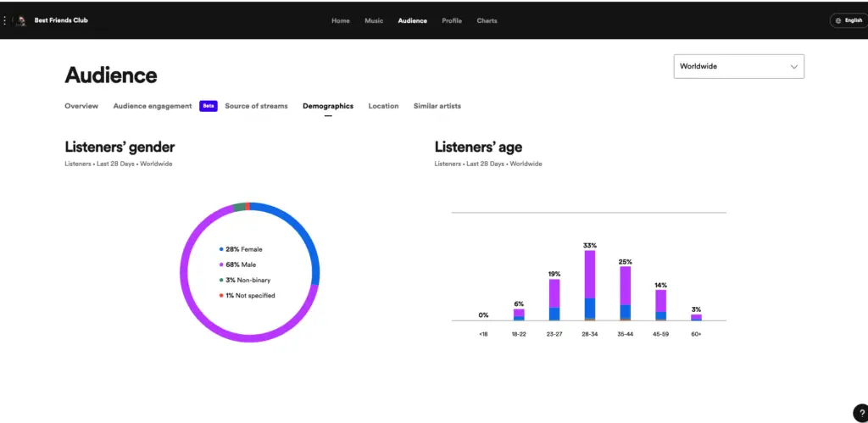The image size is (868, 423).
Task: Click the Audience page heading
Action: click(111, 75)
